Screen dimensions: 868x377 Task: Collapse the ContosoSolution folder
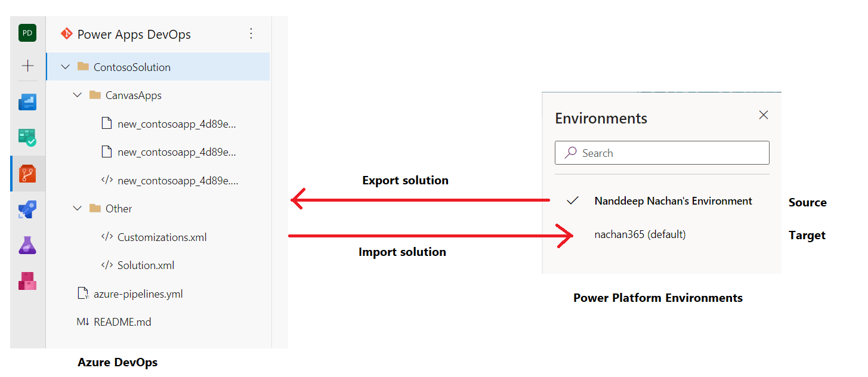(x=66, y=67)
